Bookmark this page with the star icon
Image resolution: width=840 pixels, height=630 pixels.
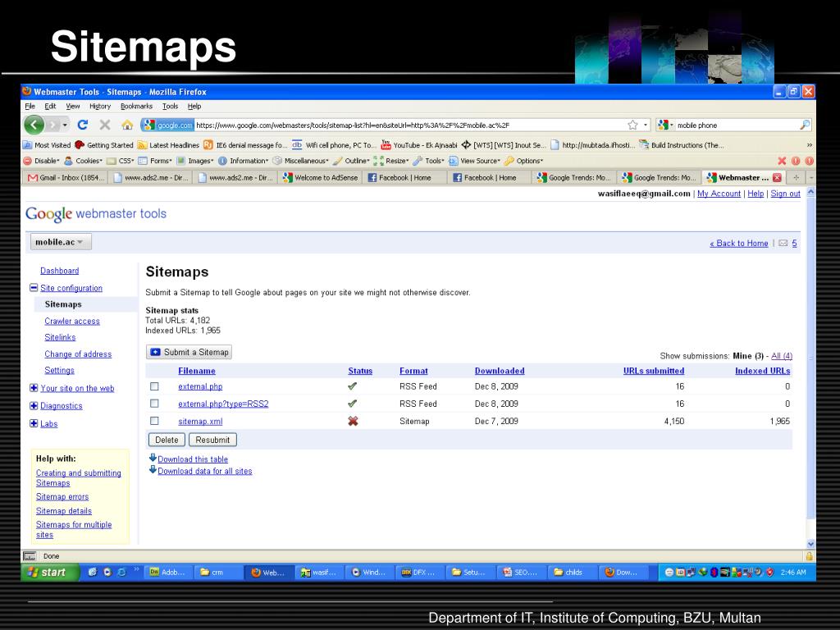click(x=632, y=125)
